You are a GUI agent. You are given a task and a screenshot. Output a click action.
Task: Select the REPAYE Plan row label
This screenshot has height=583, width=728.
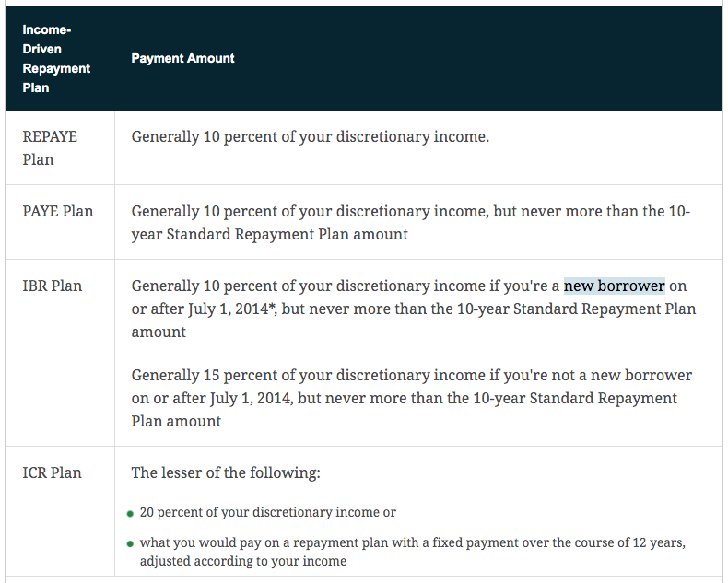50,148
